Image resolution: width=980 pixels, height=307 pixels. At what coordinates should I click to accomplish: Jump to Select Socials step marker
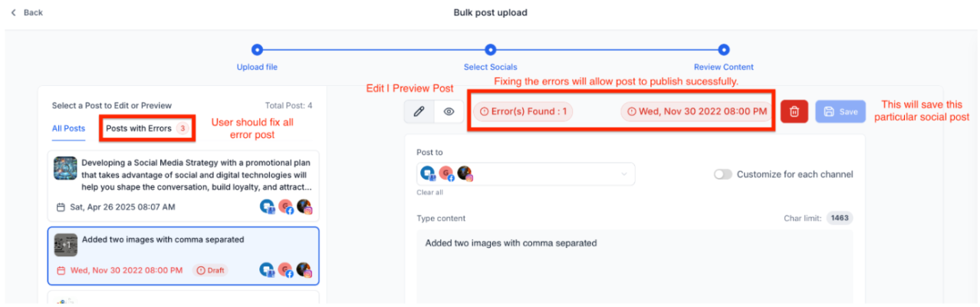(x=490, y=50)
